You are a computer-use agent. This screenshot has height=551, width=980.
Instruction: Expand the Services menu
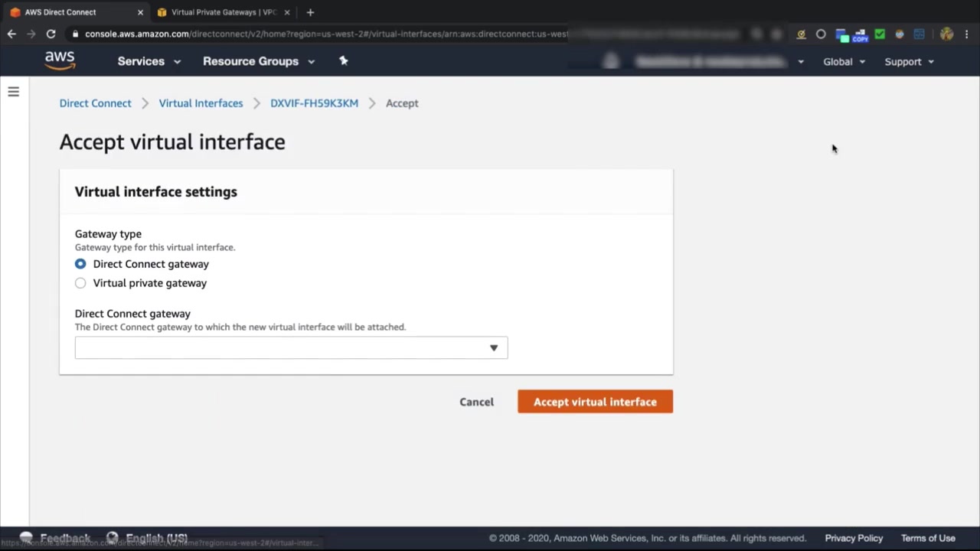pos(149,61)
